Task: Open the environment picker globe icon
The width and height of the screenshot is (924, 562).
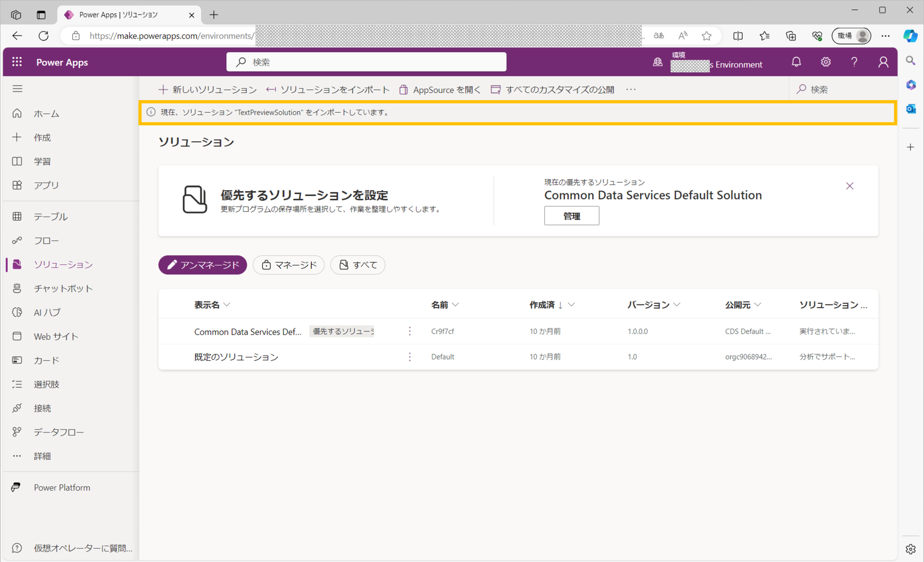Action: click(x=657, y=62)
